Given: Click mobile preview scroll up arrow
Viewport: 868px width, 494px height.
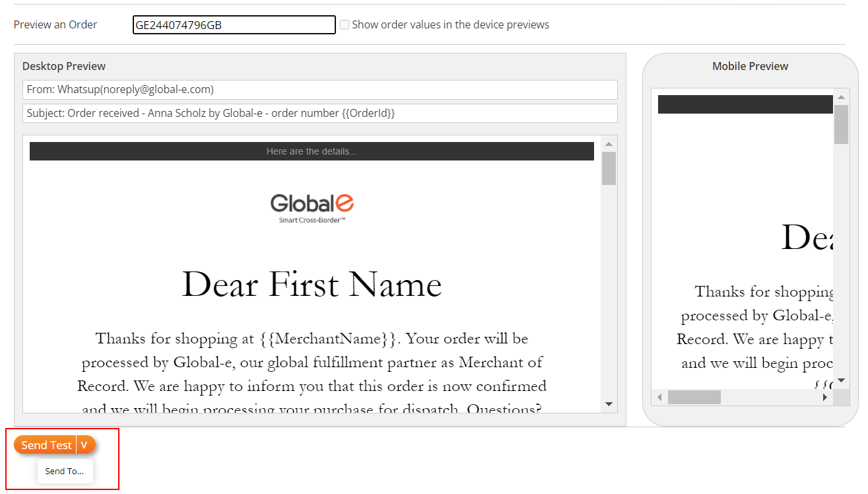Looking at the screenshot, I should pos(841,97).
